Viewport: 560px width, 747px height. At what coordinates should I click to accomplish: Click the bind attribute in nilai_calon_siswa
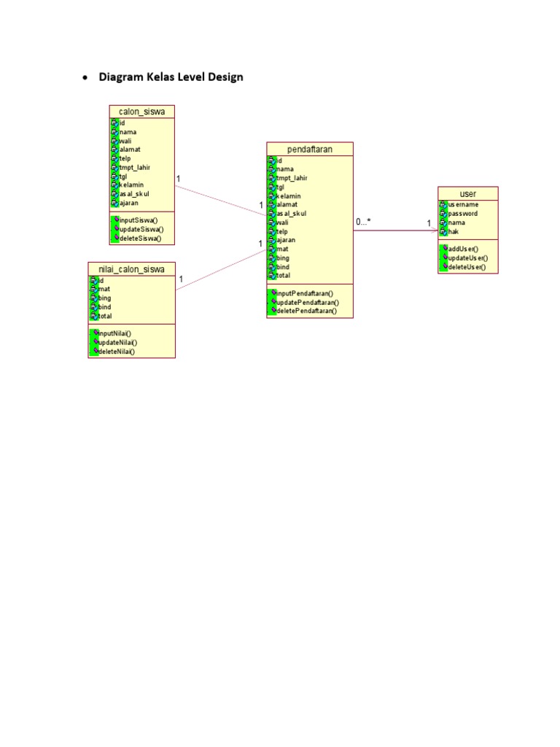pos(104,307)
